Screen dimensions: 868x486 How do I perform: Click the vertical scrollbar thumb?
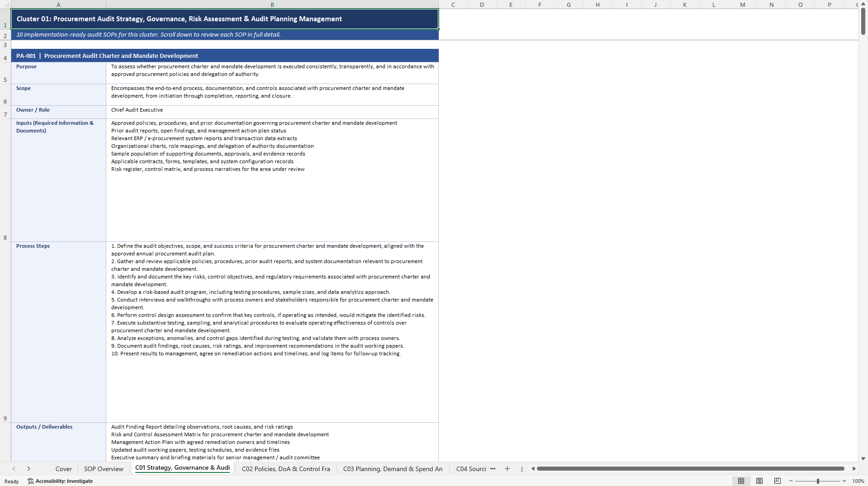pyautogui.click(x=863, y=21)
